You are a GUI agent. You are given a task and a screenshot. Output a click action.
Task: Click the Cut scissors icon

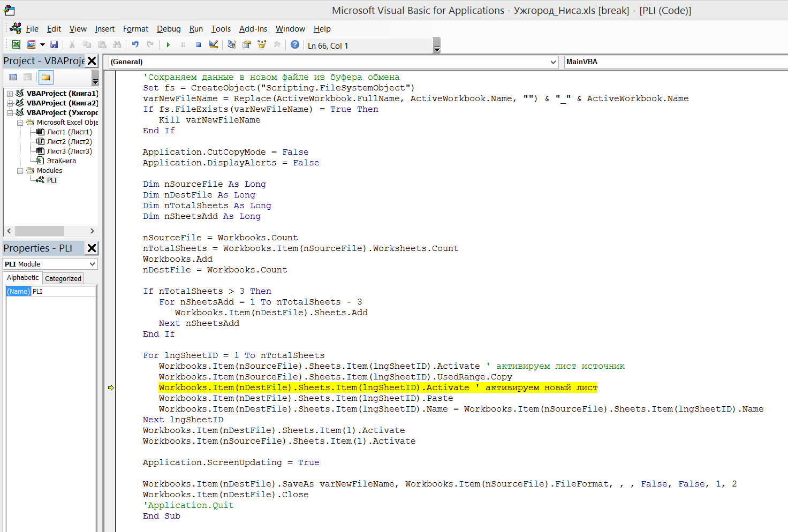click(x=72, y=45)
